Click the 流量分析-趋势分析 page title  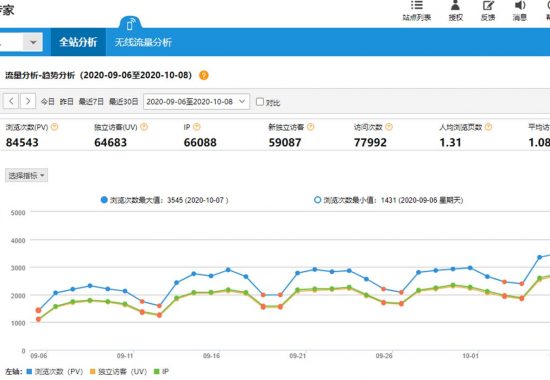click(x=99, y=75)
